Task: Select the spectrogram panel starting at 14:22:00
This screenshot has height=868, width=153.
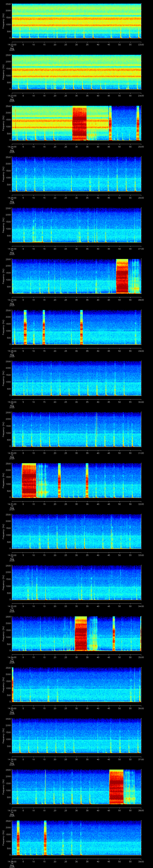Action: [76, 21]
